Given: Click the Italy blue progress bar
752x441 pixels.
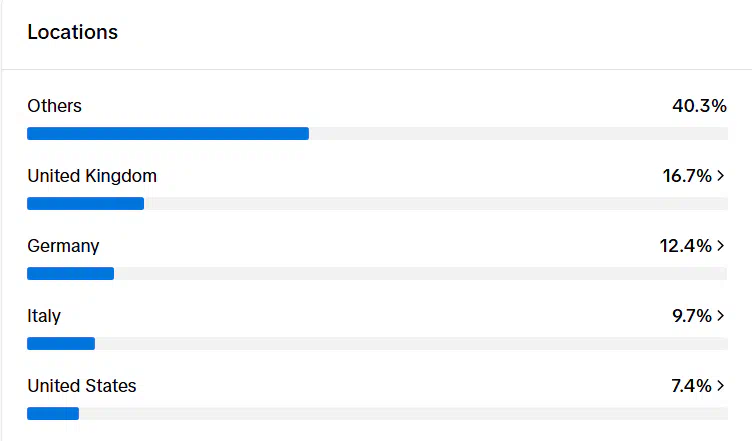Looking at the screenshot, I should point(61,344).
